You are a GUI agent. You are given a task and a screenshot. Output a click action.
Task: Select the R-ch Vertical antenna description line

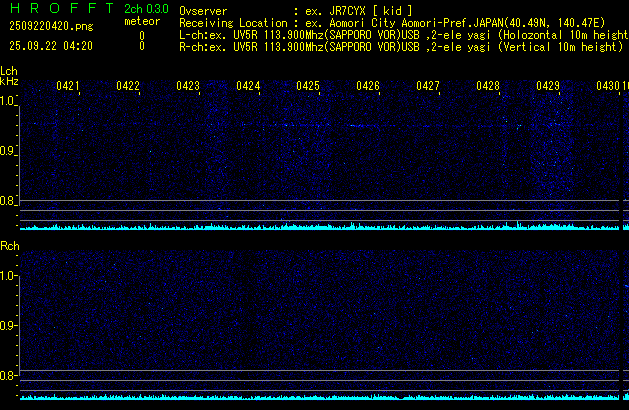click(x=402, y=46)
